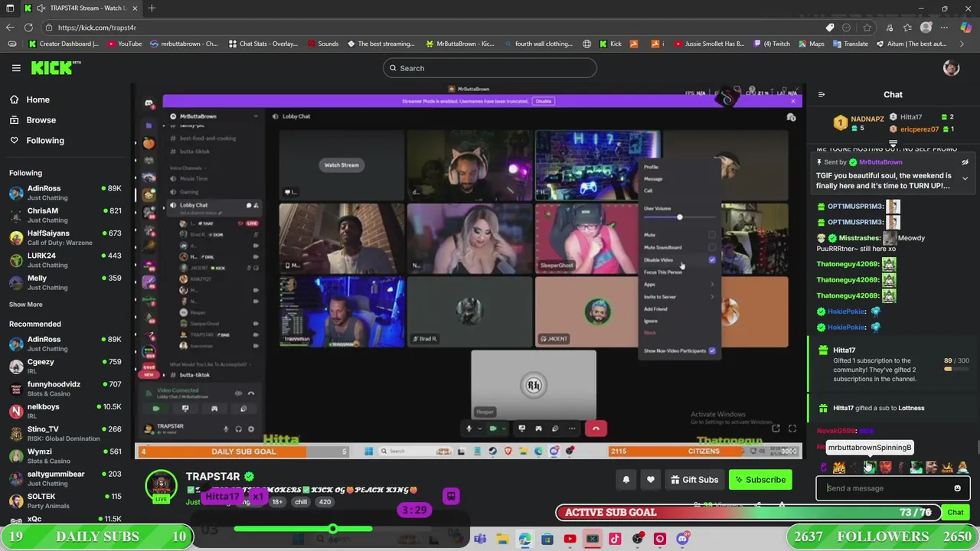The image size is (980, 551).
Task: Toggle Mute Soundboard checkbox
Action: 712,247
